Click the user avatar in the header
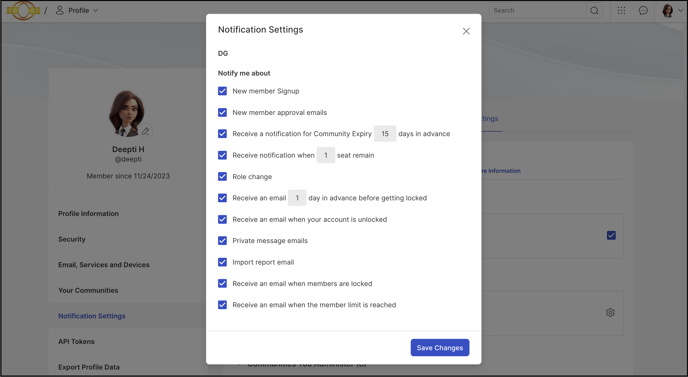 tap(668, 11)
